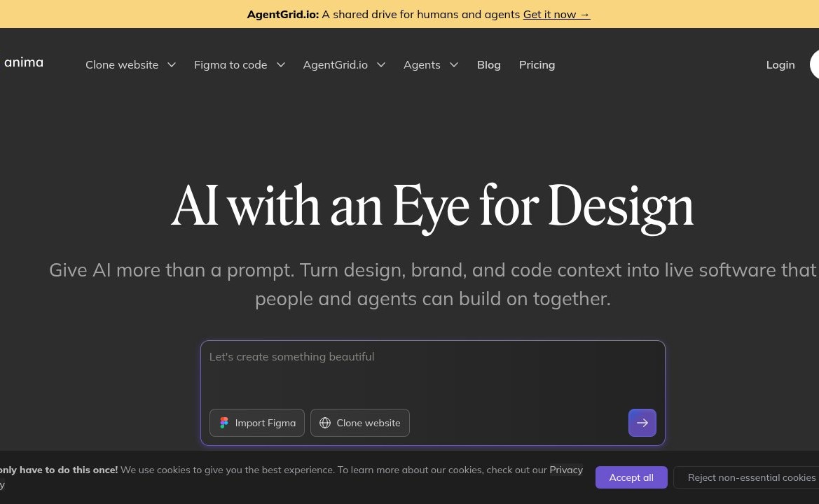819x504 pixels.
Task: Click "people and agents can build on together." text
Action: pos(432,299)
